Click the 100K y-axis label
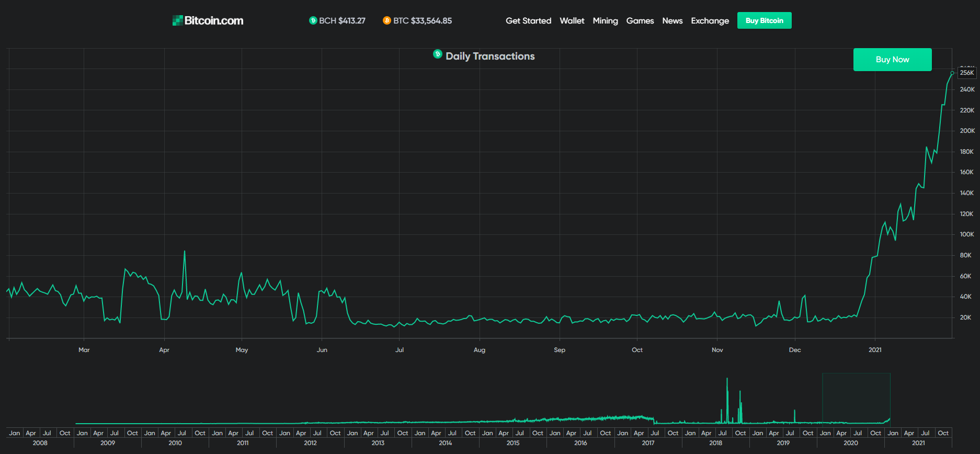The height and width of the screenshot is (454, 980). [966, 234]
